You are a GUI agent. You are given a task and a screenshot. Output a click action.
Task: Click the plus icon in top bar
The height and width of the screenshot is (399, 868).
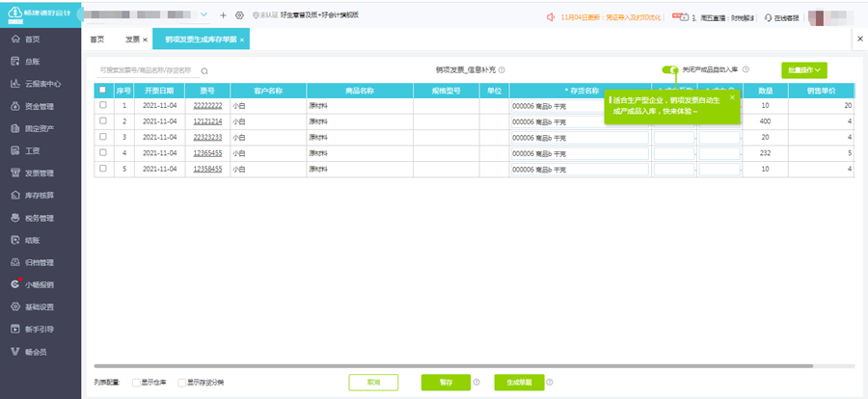point(223,15)
